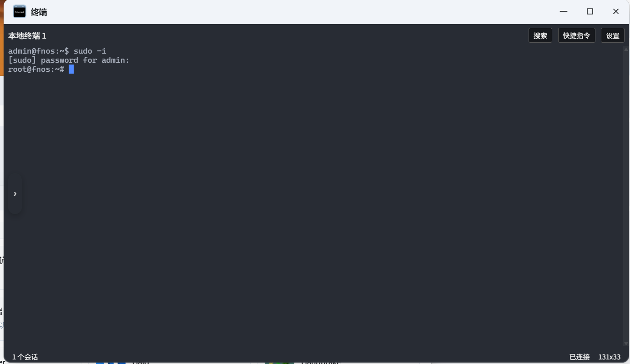Open the 搜索 search function
Image resolution: width=630 pixels, height=364 pixels.
click(540, 35)
